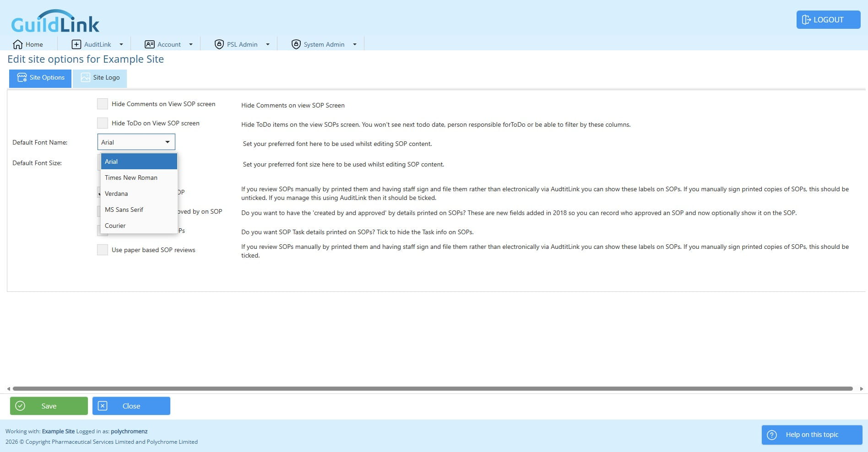Choose Times New Roman font option
The height and width of the screenshot is (452, 868).
(139, 178)
